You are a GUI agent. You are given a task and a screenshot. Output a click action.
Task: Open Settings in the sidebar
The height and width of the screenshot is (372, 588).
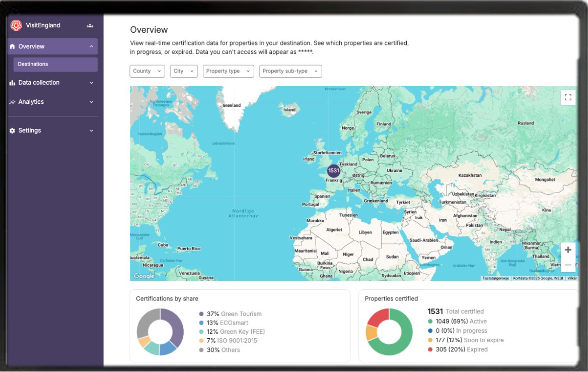pyautogui.click(x=52, y=131)
